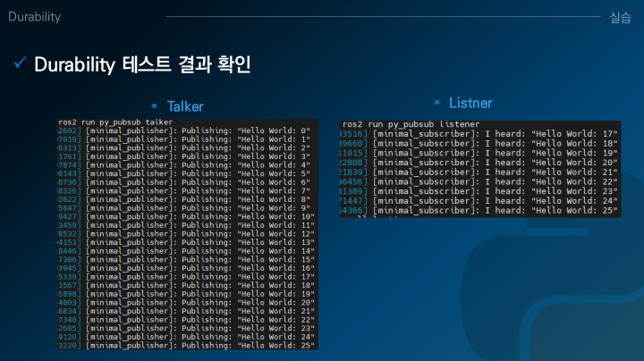644x361 pixels.
Task: Click talker Publishing line 'Hello World: 21'
Action: pyautogui.click(x=186, y=311)
